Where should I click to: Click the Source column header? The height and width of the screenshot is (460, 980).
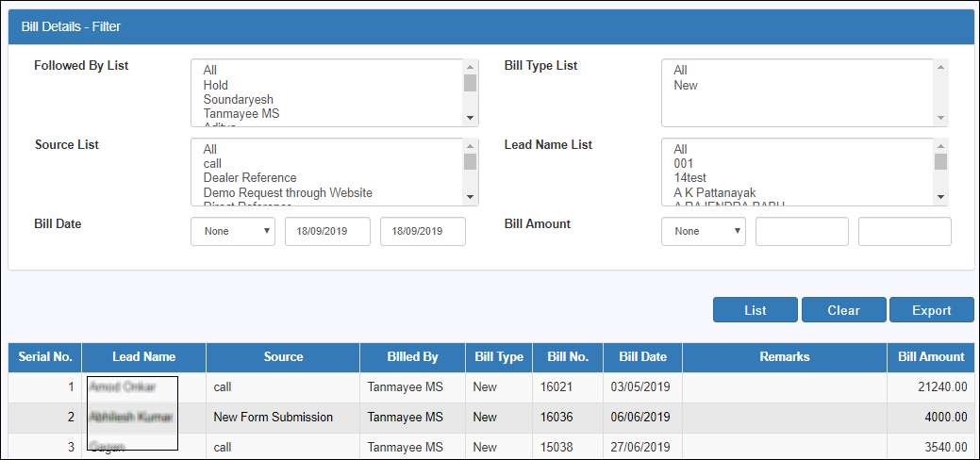pos(283,357)
